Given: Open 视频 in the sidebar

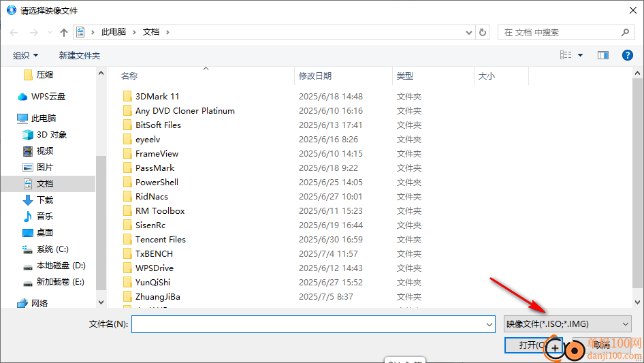Looking at the screenshot, I should (x=45, y=151).
